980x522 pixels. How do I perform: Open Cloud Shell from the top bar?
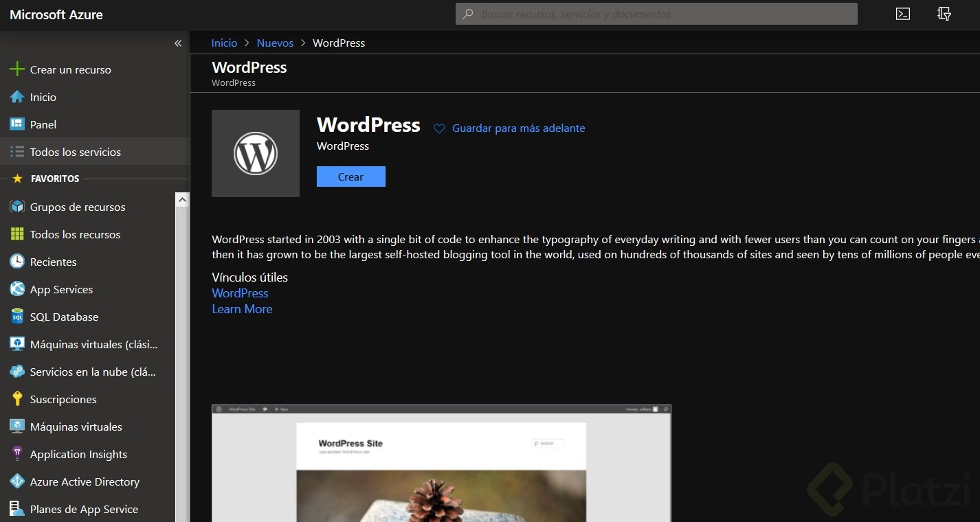pos(903,14)
